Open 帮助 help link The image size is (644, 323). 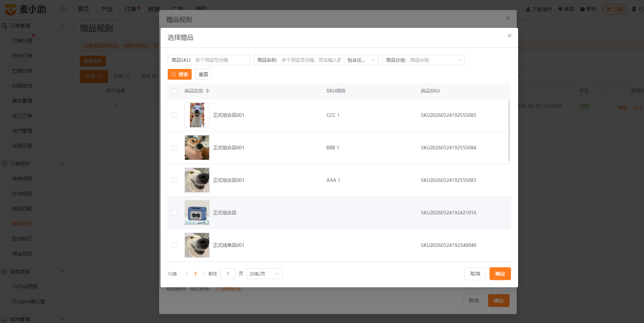(588, 9)
